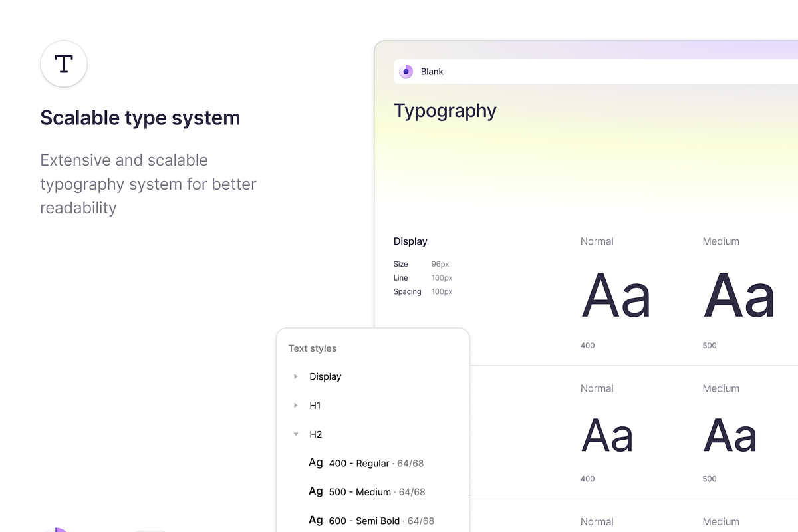Collapse the H2 group arrow in Text styles

coord(296,434)
